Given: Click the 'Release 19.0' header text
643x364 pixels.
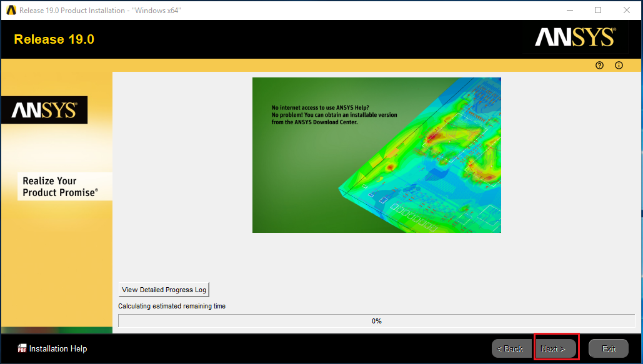Looking at the screenshot, I should point(54,39).
